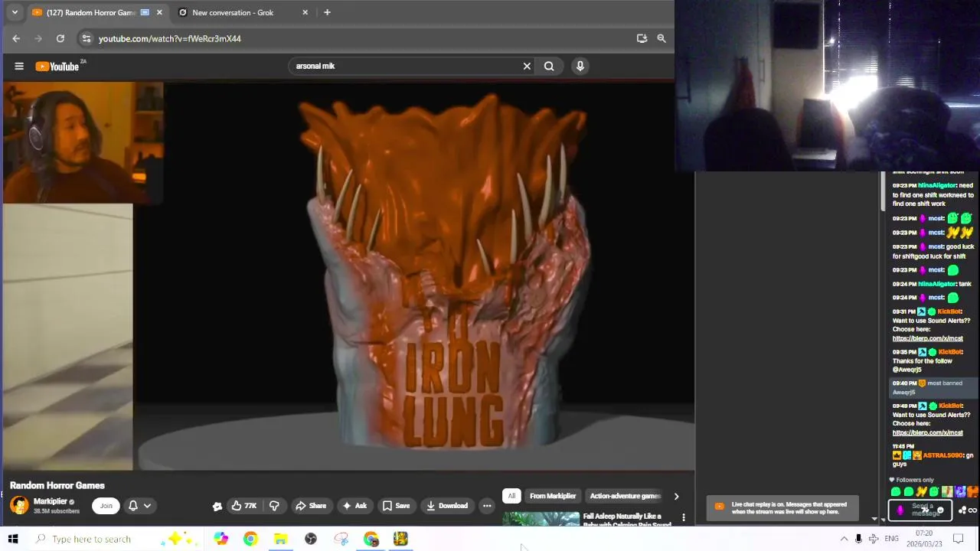The height and width of the screenshot is (551, 980).
Task: Open game icon at end of taskbar
Action: [400, 539]
